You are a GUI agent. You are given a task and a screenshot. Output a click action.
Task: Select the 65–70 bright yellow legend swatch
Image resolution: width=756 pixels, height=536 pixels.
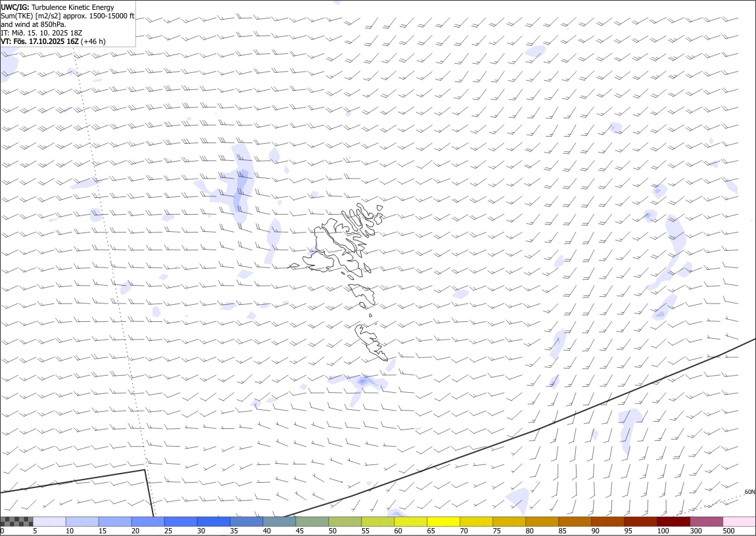pos(443,522)
